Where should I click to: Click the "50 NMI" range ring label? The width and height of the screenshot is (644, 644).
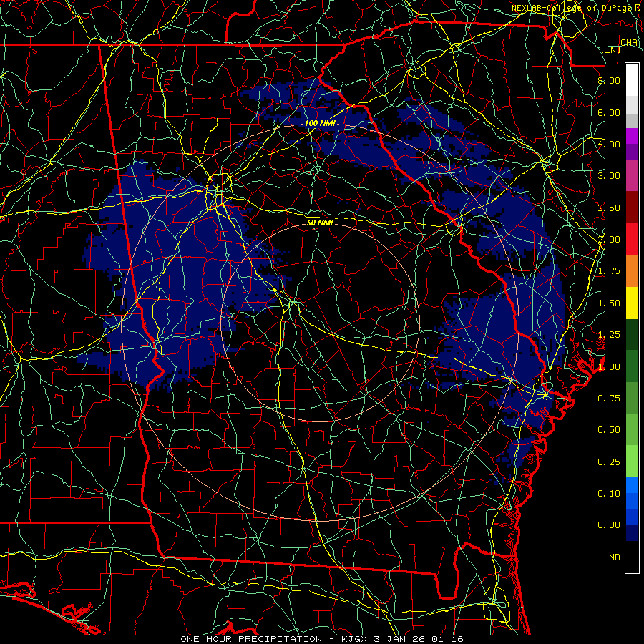pyautogui.click(x=320, y=223)
